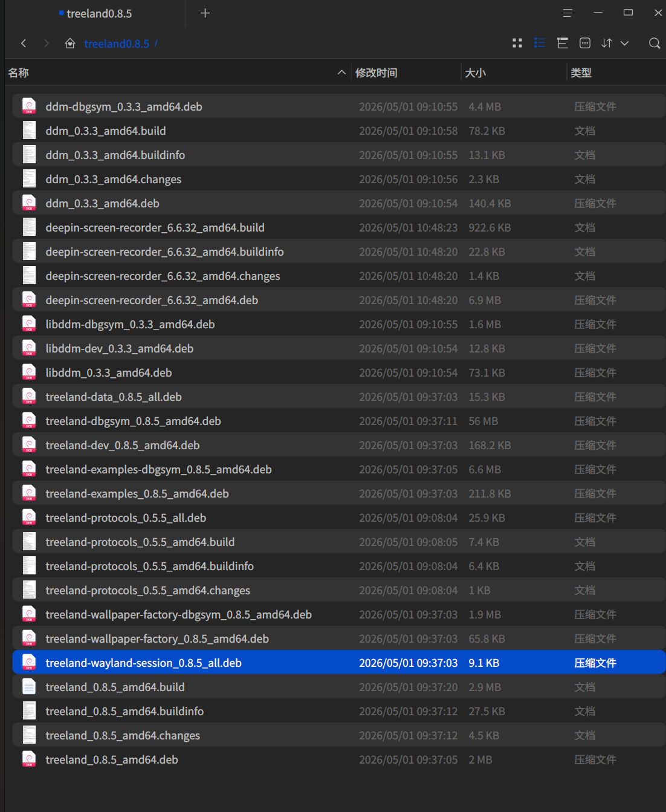
Task: Sort by 大小 column header
Action: click(x=476, y=73)
